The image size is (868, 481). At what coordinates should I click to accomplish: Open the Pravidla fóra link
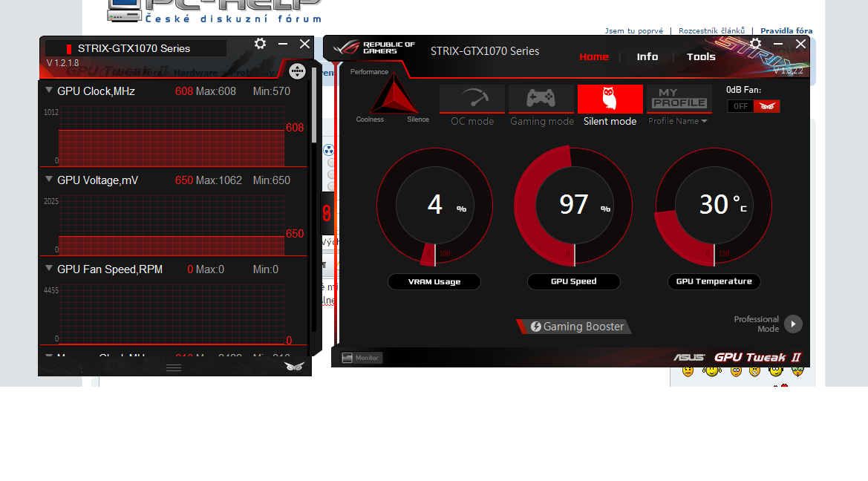(x=786, y=31)
